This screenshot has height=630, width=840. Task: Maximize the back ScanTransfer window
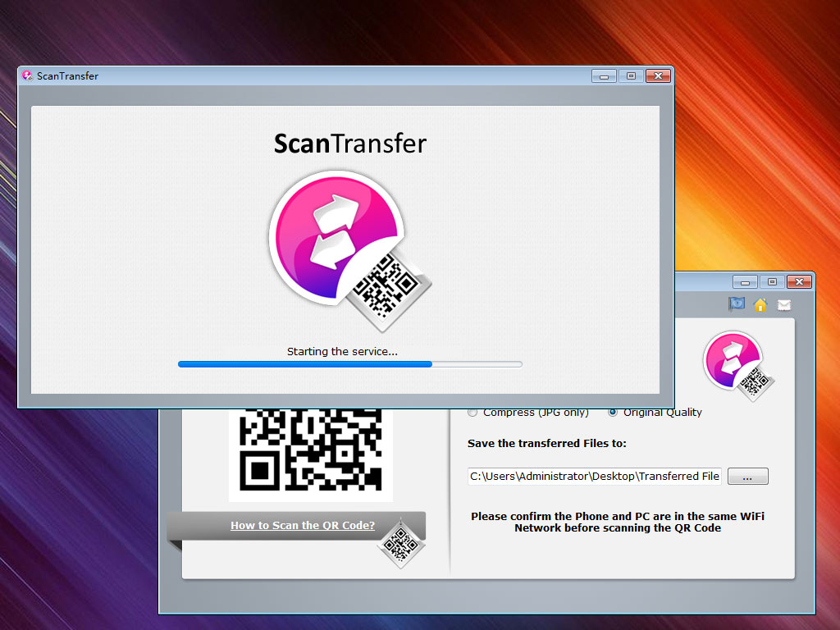[x=772, y=282]
